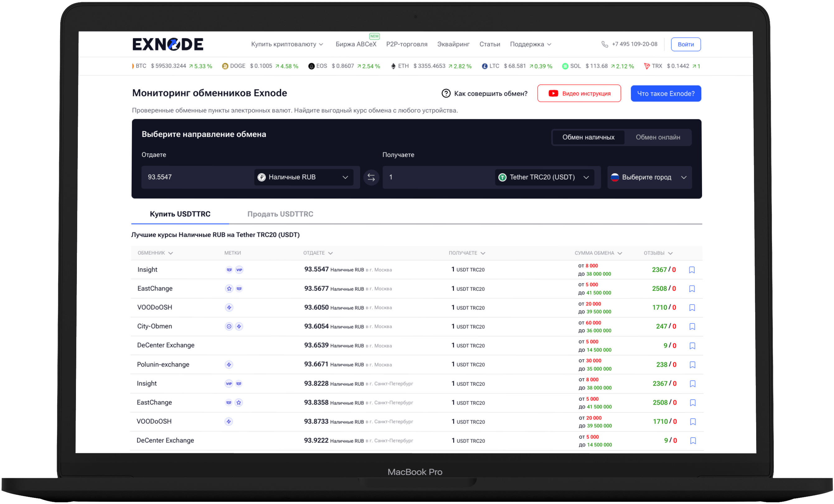Click rate 93.9222 in DeCenter Exchange row

[x=316, y=440]
